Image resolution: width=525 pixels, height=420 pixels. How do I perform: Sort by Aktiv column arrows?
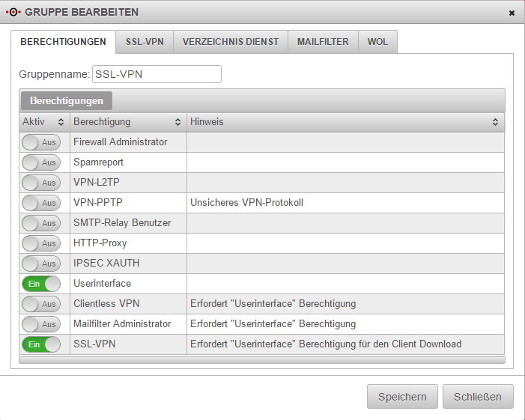61,122
